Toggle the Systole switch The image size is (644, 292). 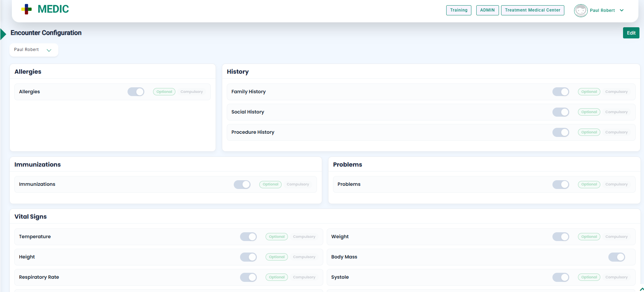[560, 277]
